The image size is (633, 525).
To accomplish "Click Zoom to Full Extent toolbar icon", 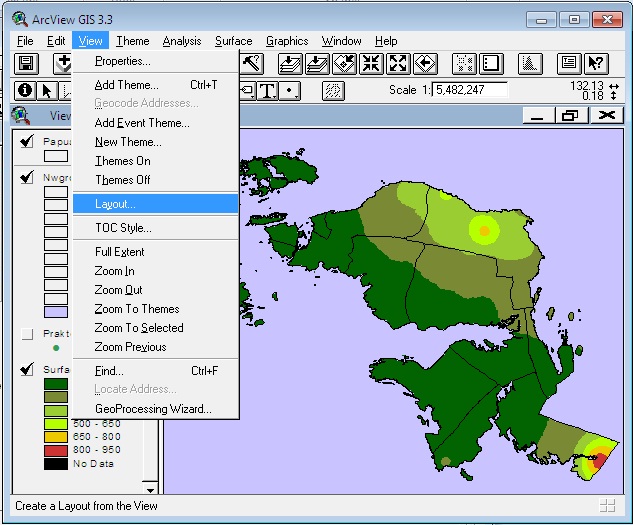I will point(290,64).
